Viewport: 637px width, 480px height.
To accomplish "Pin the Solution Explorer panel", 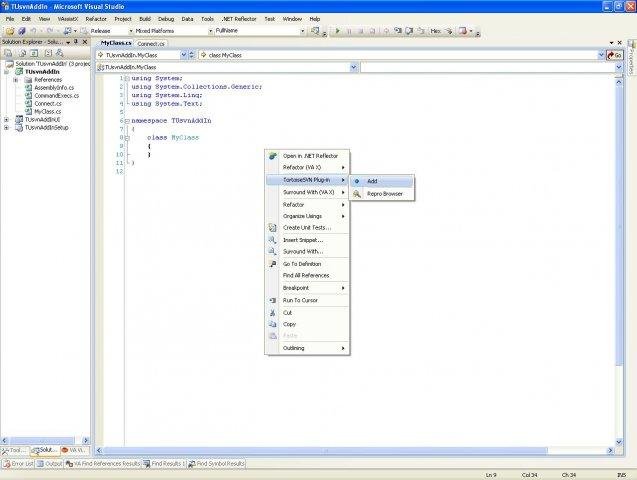I will click(x=76, y=42).
